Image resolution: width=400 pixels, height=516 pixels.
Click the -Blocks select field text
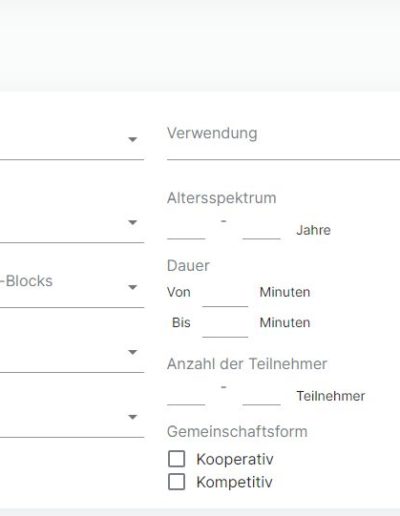pyautogui.click(x=26, y=281)
